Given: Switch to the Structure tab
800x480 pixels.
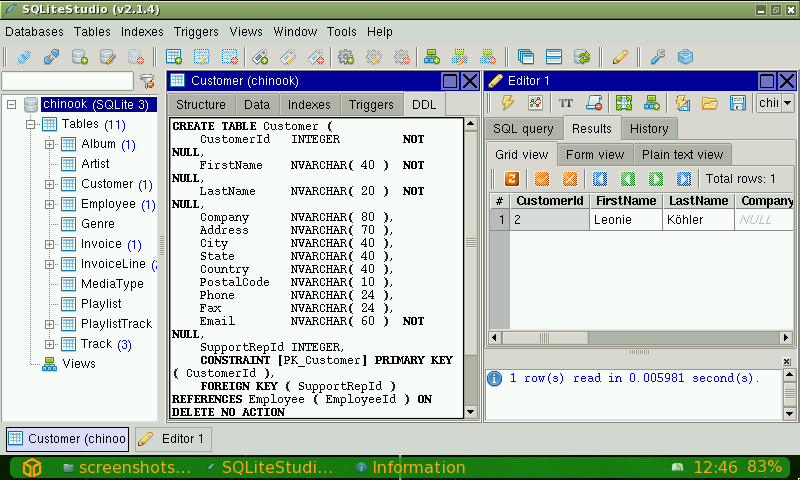Looking at the screenshot, I should [x=201, y=105].
